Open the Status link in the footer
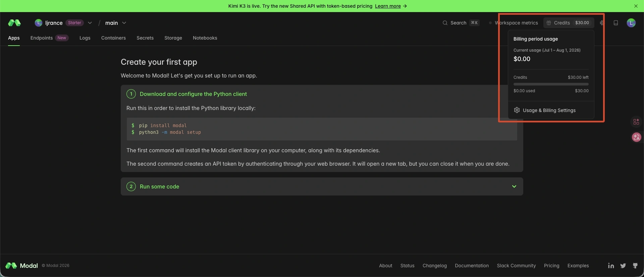 (x=407, y=266)
